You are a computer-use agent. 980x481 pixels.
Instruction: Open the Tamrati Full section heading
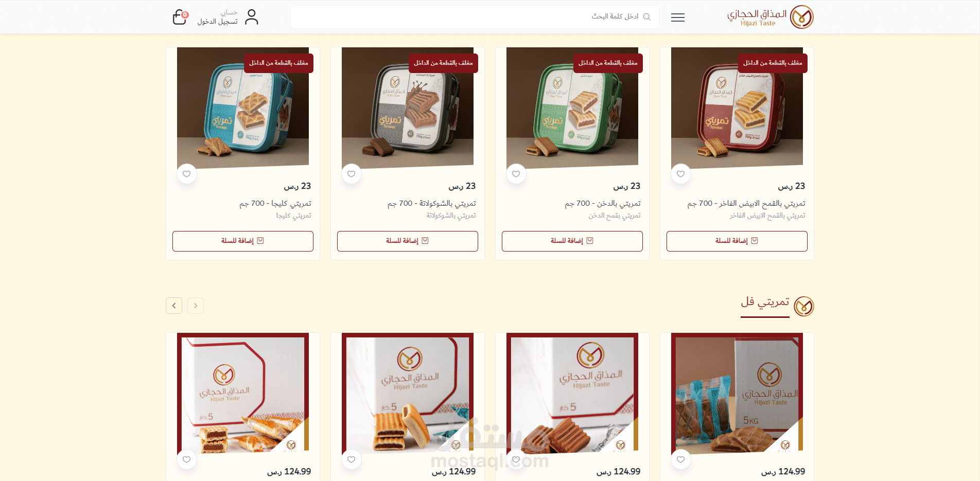[x=765, y=302]
